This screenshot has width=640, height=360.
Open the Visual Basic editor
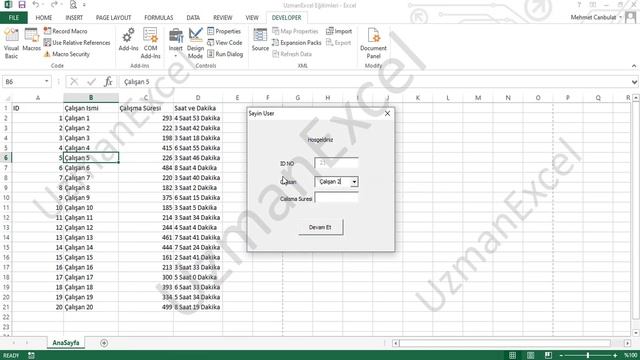[11, 43]
